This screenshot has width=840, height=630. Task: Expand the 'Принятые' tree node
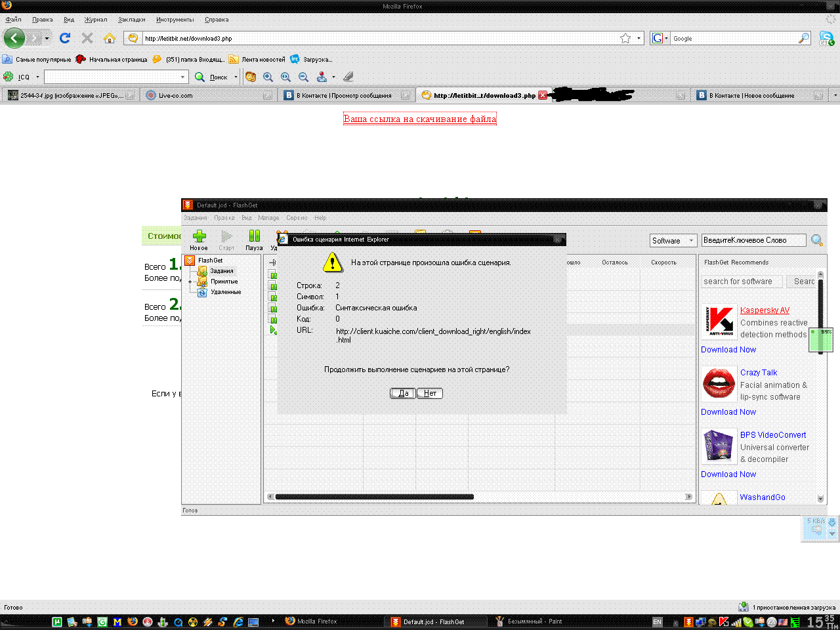(x=190, y=282)
